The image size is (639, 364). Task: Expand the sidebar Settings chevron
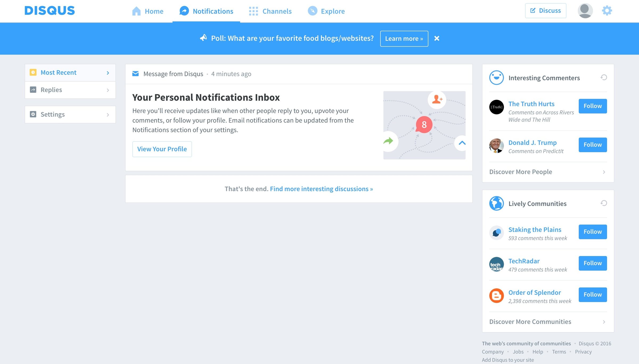pos(108,115)
